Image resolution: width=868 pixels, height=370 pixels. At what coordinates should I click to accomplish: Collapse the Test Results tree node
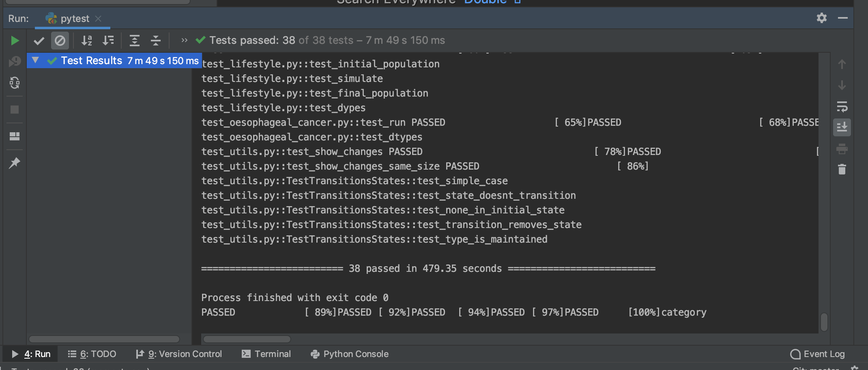[35, 60]
